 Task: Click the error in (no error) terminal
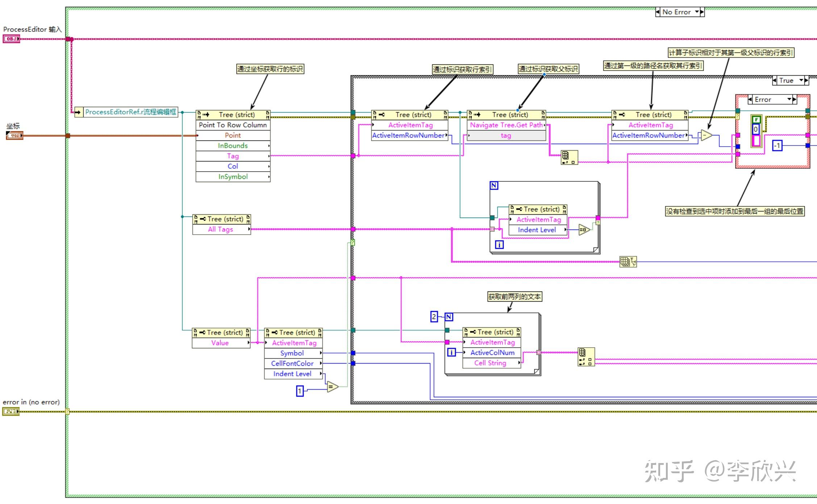(11, 411)
